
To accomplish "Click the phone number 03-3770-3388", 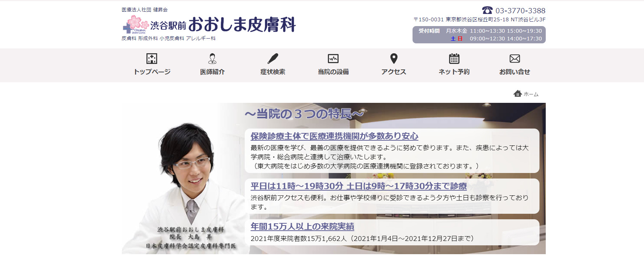I will click(x=520, y=11).
